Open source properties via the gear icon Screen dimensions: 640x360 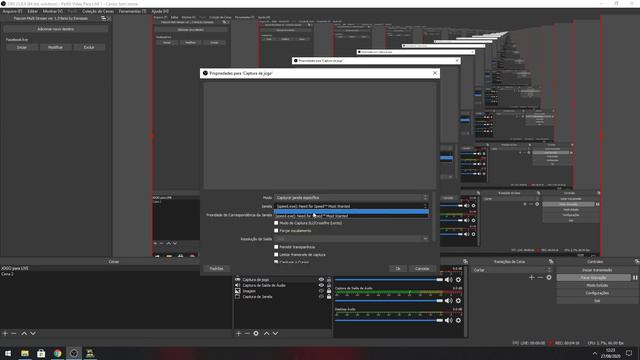pyautogui.click(x=256, y=333)
